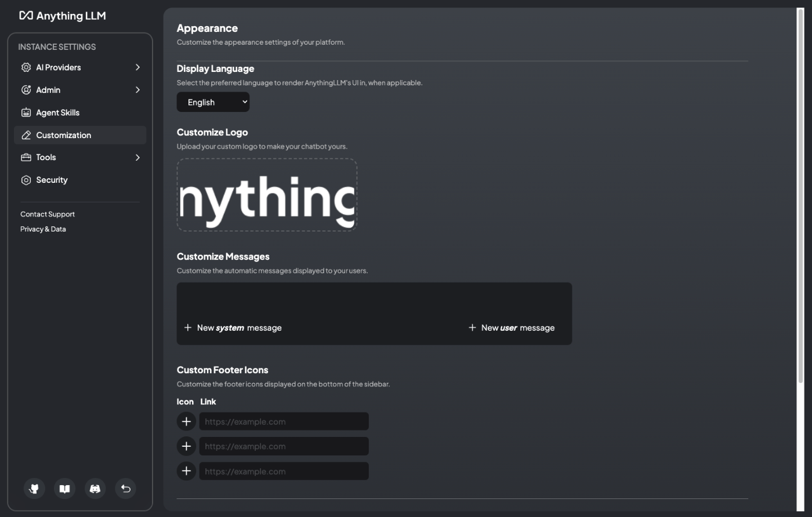Viewport: 812px width, 517px height.
Task: Click the INSTANCE SETTINGS label
Action: click(57, 47)
